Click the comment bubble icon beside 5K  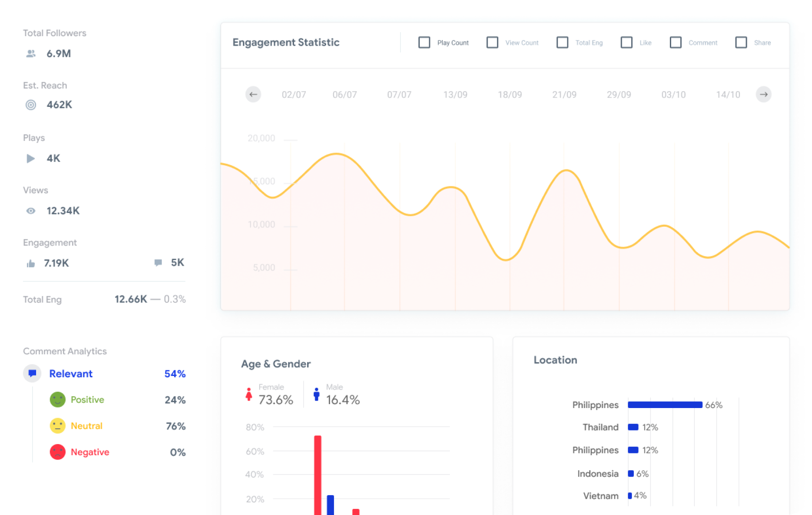158,263
